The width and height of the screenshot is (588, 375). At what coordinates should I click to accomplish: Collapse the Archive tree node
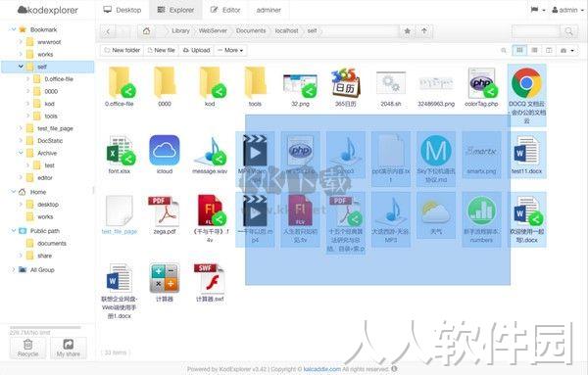21,153
